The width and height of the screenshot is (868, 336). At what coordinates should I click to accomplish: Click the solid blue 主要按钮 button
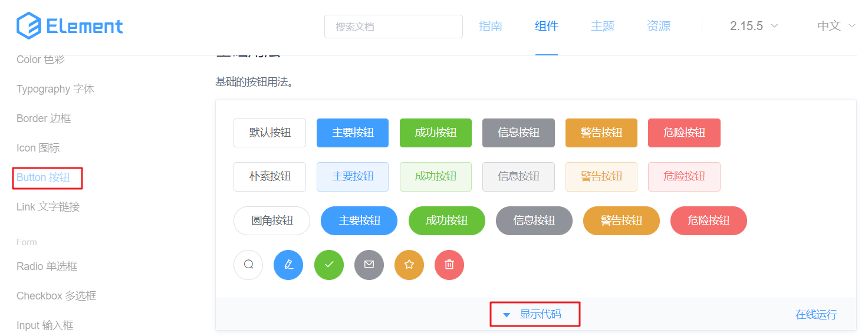(353, 133)
